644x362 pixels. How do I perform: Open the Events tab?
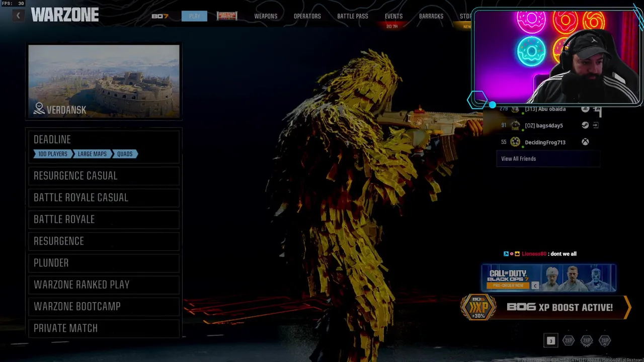coord(393,16)
